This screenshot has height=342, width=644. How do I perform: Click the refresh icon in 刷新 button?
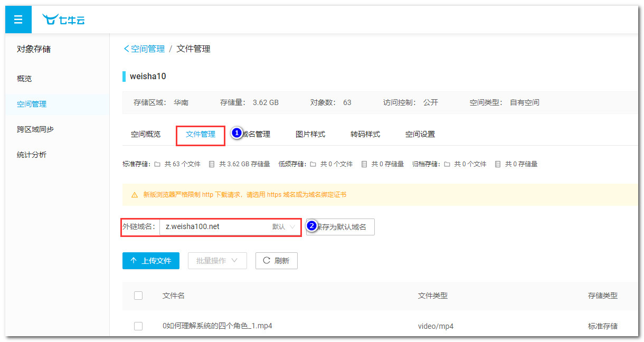[x=267, y=260]
